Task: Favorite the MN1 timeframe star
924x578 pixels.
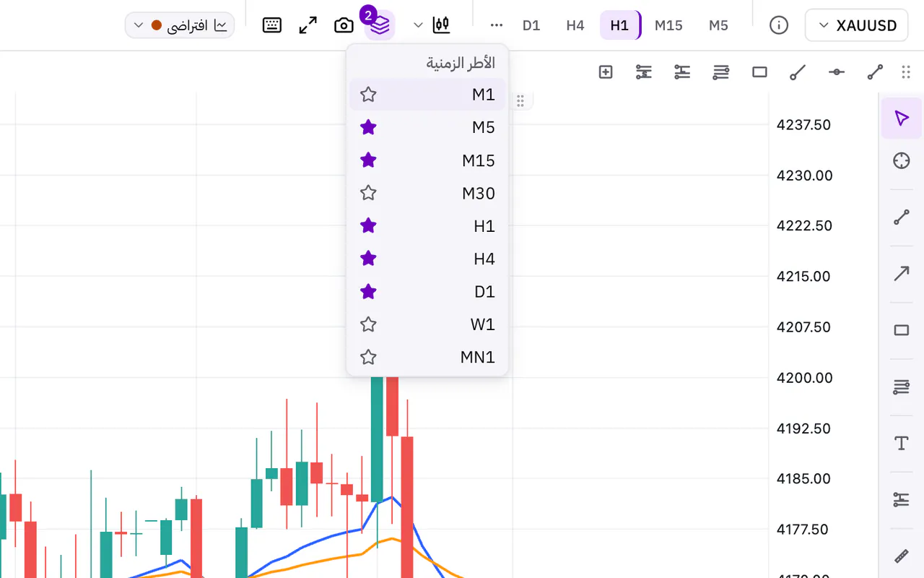Action: tap(368, 357)
